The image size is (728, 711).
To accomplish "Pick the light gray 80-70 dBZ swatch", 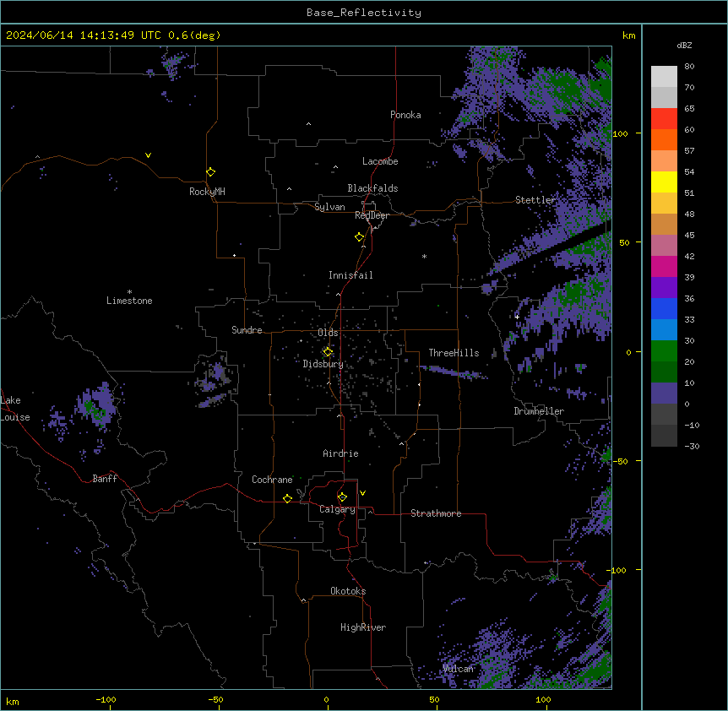I will [664, 77].
